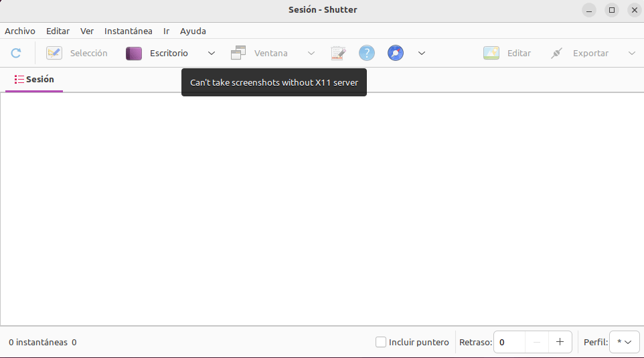Click the Ventana button label

270,54
